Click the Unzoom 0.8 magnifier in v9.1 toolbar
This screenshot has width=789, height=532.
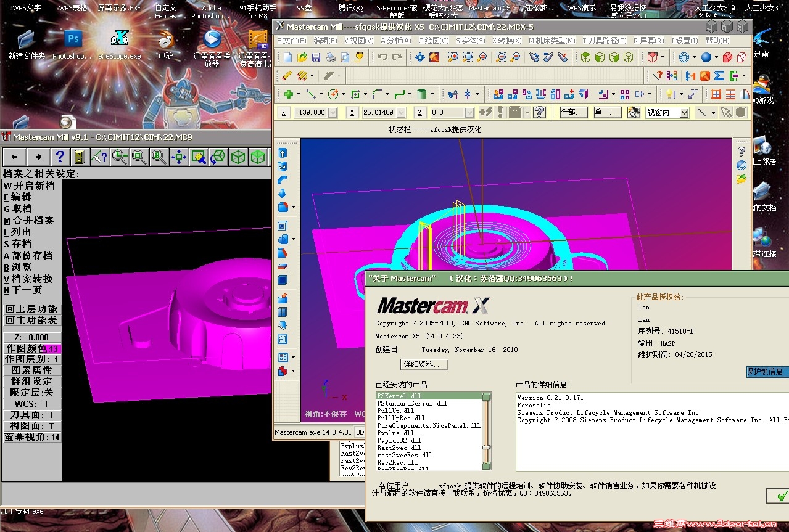(159, 157)
